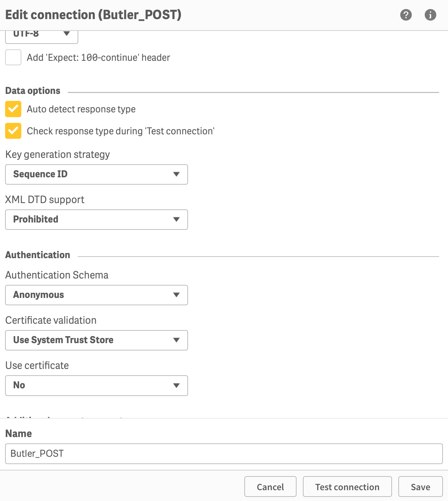Open Certificate validation trust store dropdown

pos(96,340)
